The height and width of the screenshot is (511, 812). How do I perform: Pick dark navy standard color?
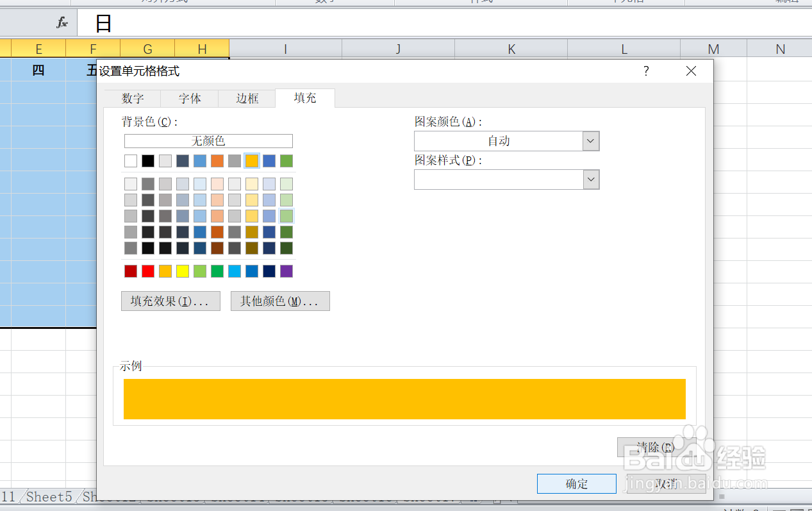[x=269, y=271]
